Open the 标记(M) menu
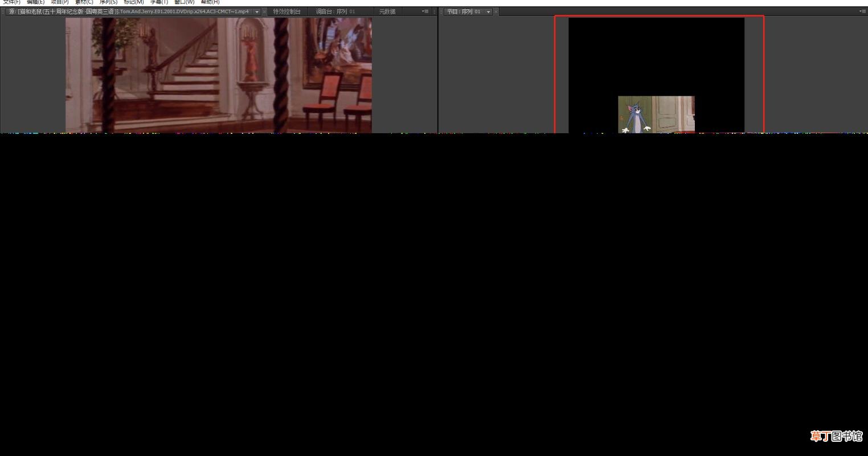 [133, 2]
